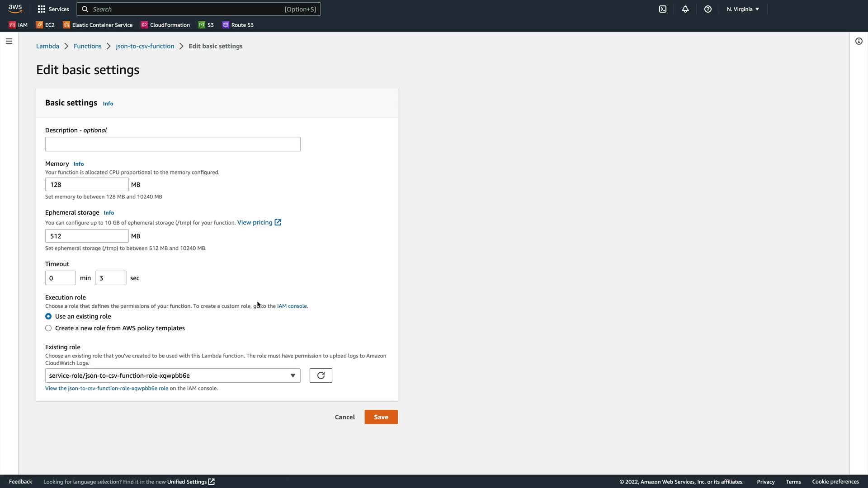Refresh the existing roles list
Image resolution: width=868 pixels, height=488 pixels.
(x=321, y=375)
